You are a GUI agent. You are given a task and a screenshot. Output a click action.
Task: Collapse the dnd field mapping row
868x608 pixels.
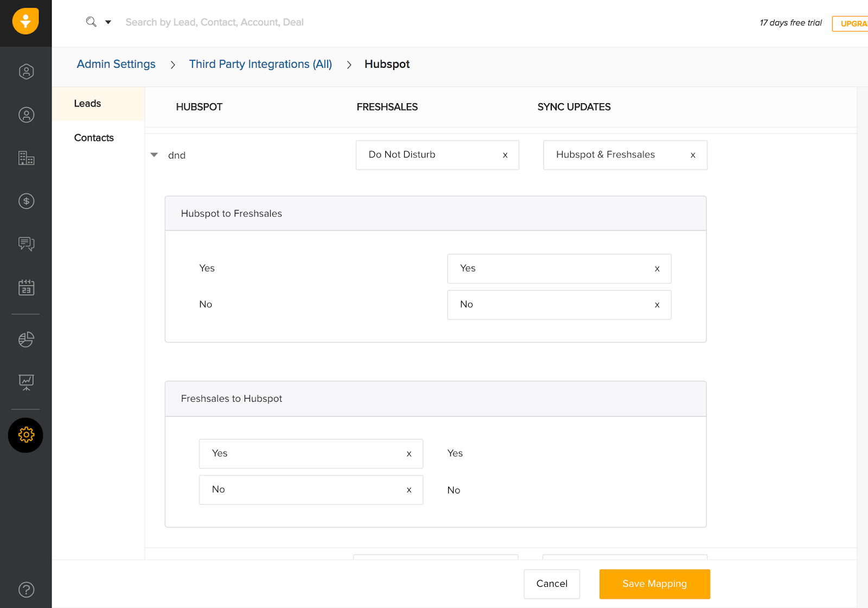[154, 155]
